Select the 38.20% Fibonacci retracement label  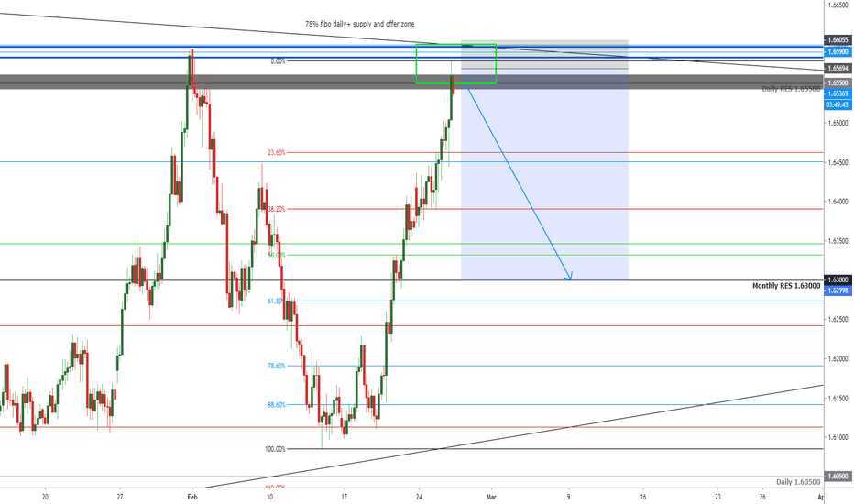pyautogui.click(x=277, y=209)
